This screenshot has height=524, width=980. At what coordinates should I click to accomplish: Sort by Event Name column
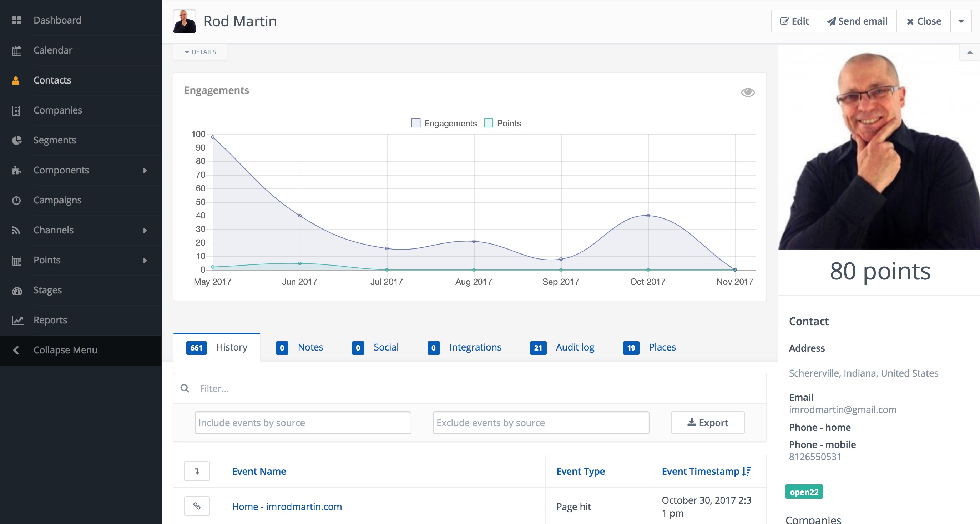(259, 471)
